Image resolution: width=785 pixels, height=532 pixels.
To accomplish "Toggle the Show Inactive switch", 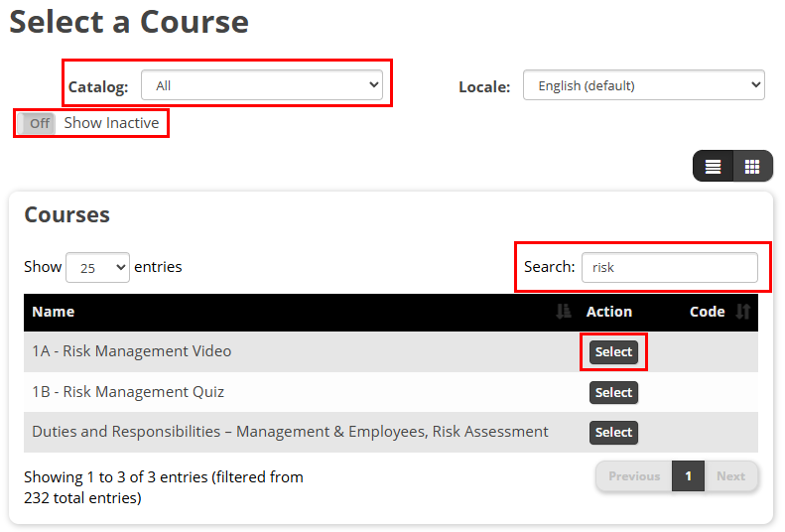I will coord(39,123).
